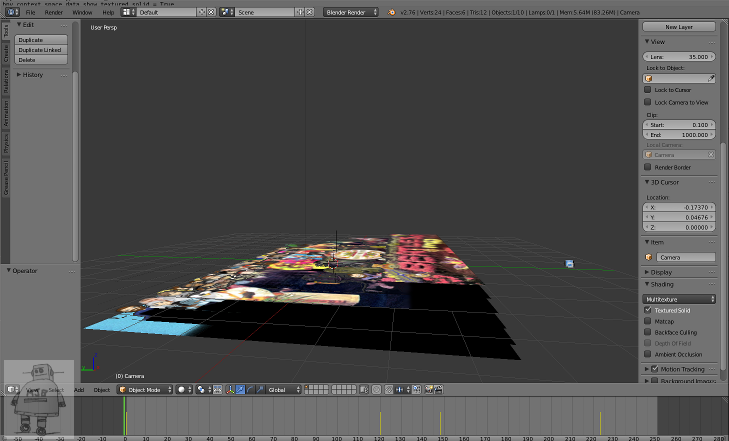Toggle snap during transform icon
The width and height of the screenshot is (729, 441).
coord(389,389)
